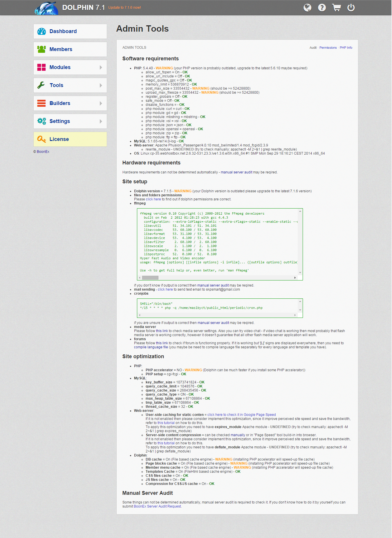Click the Members people icon
The width and height of the screenshot is (392, 538).
[41, 49]
